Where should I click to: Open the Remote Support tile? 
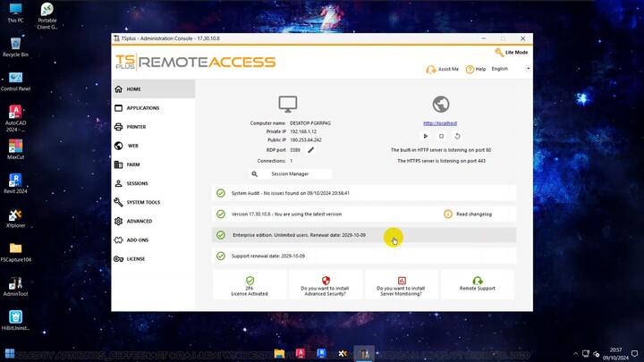coord(478,284)
